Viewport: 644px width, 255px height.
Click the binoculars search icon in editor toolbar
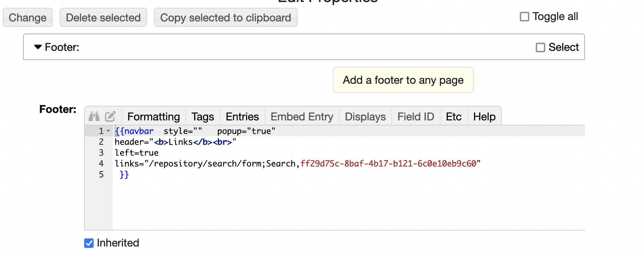(94, 117)
